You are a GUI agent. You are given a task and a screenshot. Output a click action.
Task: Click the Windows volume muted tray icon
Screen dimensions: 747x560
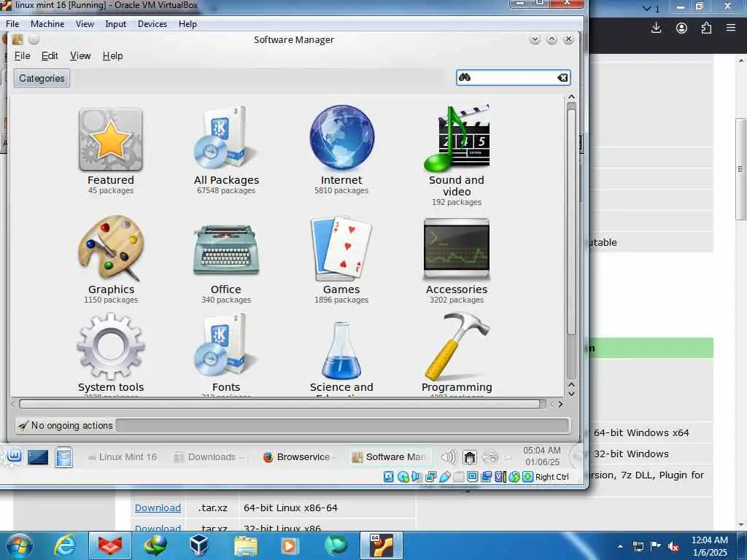(x=673, y=546)
